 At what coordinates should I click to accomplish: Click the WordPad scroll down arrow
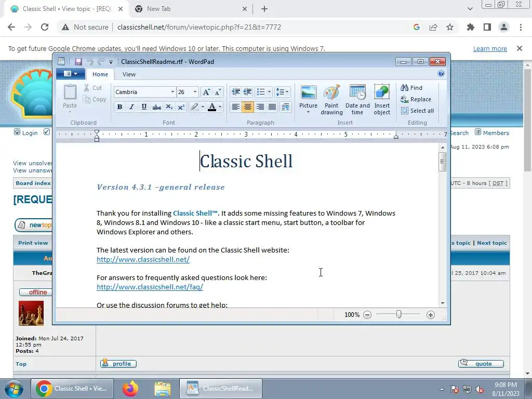tap(443, 303)
